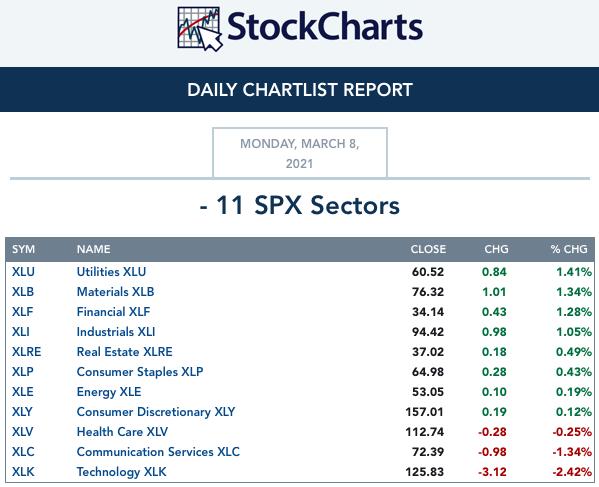599x487 pixels.
Task: Open the Technology XLK name link
Action: coord(121,472)
